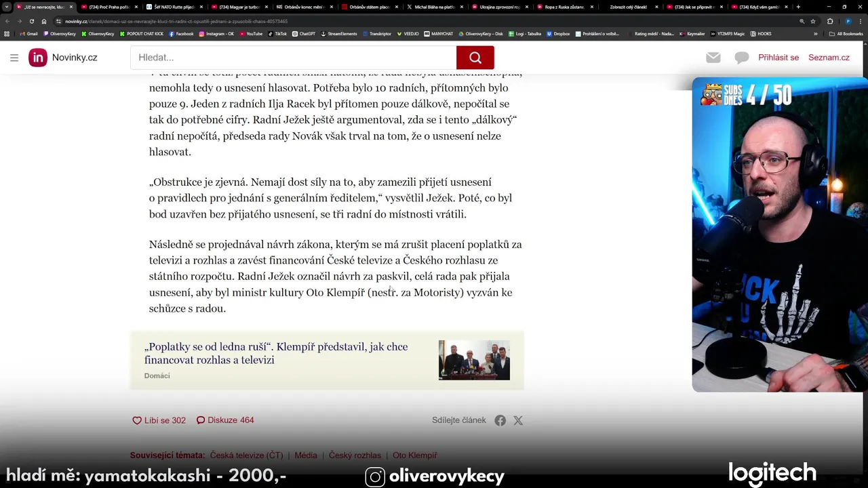868x488 pixels.
Task: Open the Instagram - OK bookmark
Action: point(216,33)
